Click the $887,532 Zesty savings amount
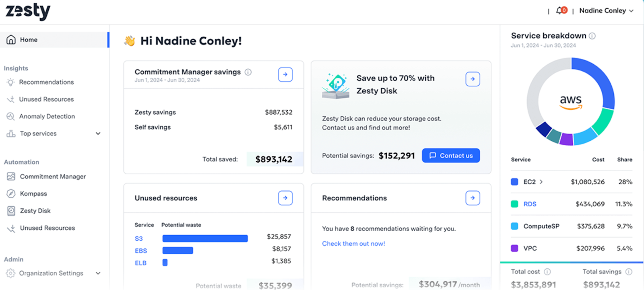Image resolution: width=644 pixels, height=290 pixels. 279,112
